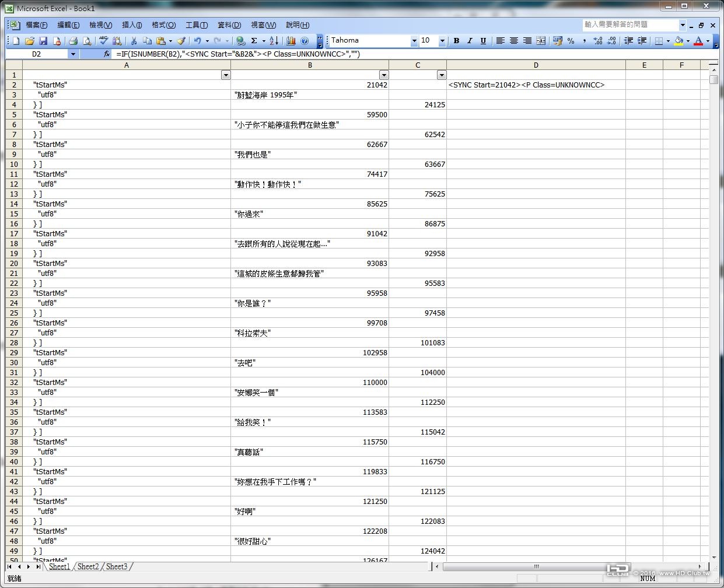Open Print Preview

[87, 41]
